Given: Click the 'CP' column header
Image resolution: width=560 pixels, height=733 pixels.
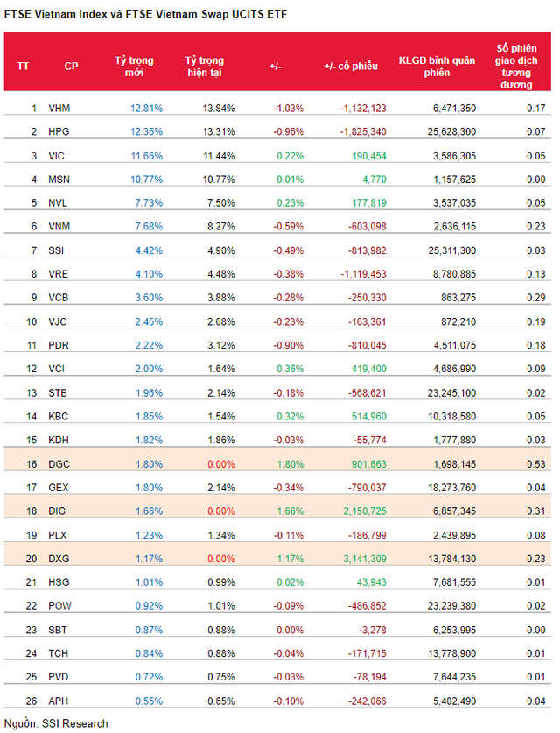Looking at the screenshot, I should (x=71, y=67).
